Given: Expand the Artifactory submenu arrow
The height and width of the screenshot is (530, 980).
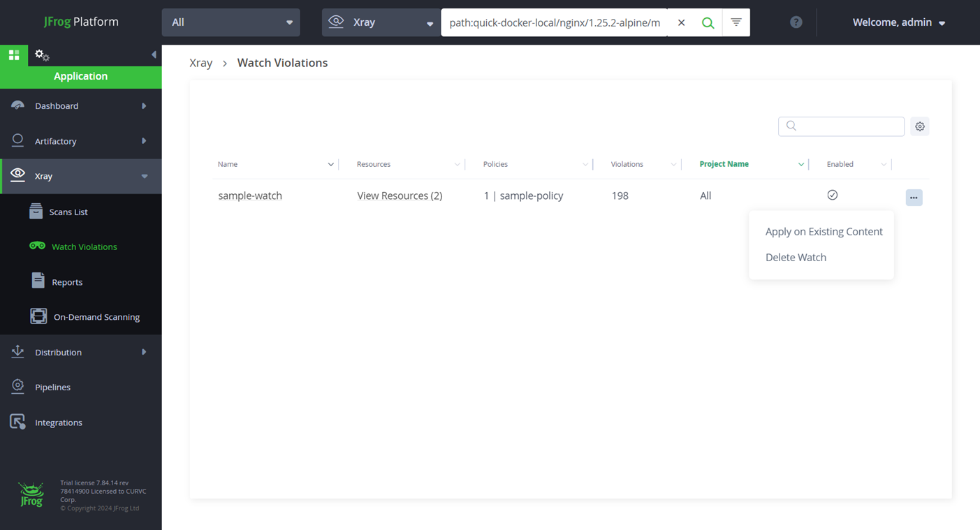Looking at the screenshot, I should pos(144,141).
